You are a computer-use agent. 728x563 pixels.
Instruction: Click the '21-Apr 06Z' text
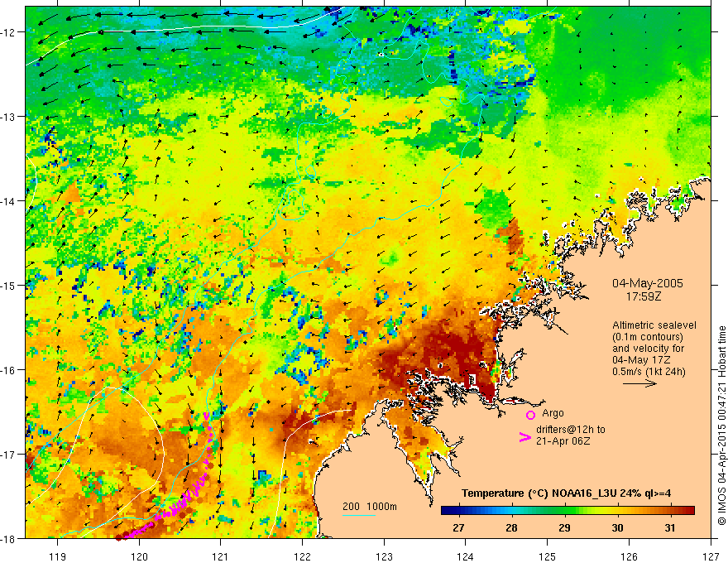click(x=563, y=441)
